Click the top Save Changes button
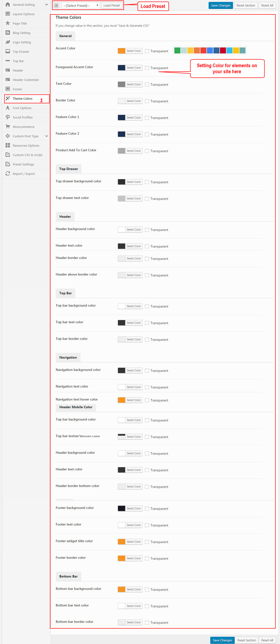This screenshot has height=644, width=280. (221, 5)
